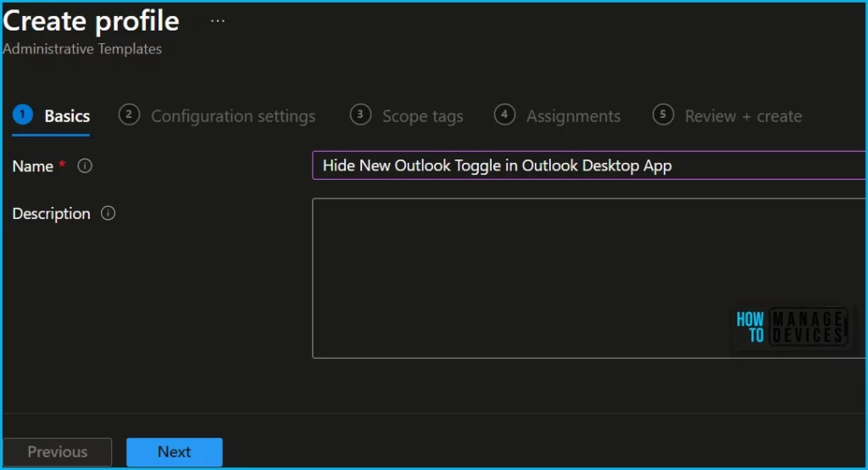Click the Administrative Templates subtitle
Image resolution: width=868 pixels, height=470 pixels.
82,48
